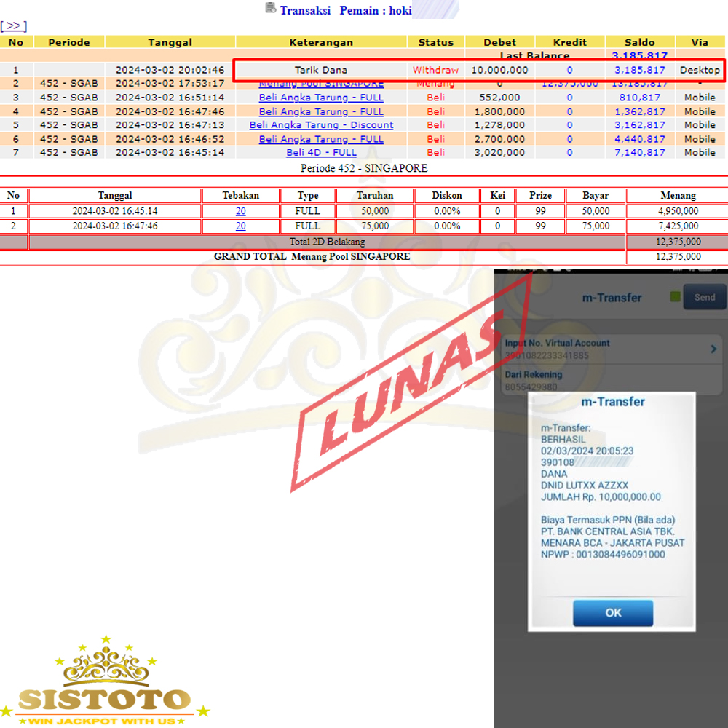Image resolution: width=728 pixels, height=728 pixels.
Task: Open Beli Angka Tarung - FULL at 16:51:14
Action: click(321, 98)
